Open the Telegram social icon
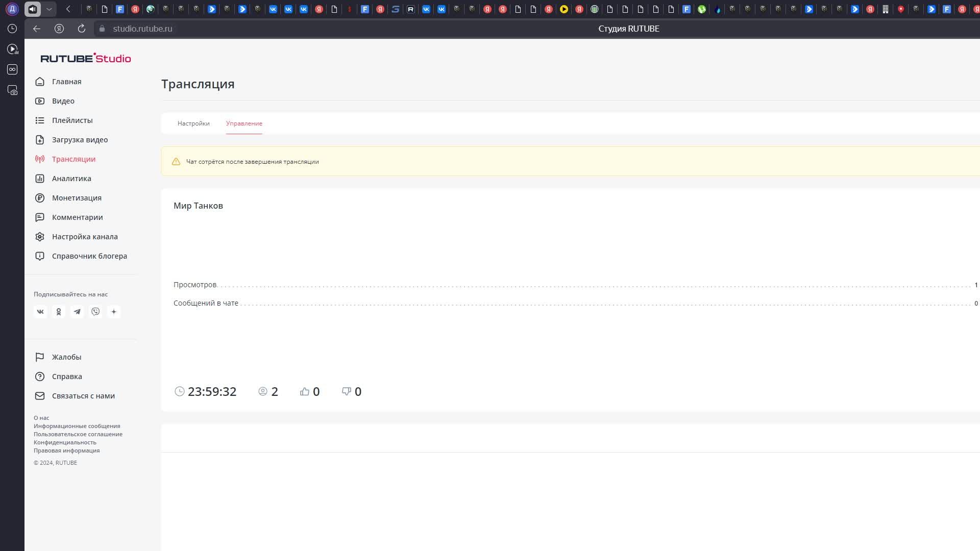The width and height of the screenshot is (980, 551). (77, 312)
